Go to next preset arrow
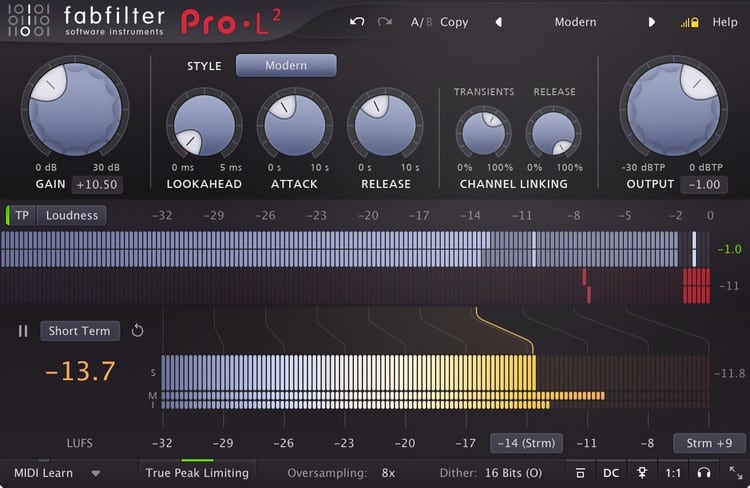The image size is (750, 488). 651,22
